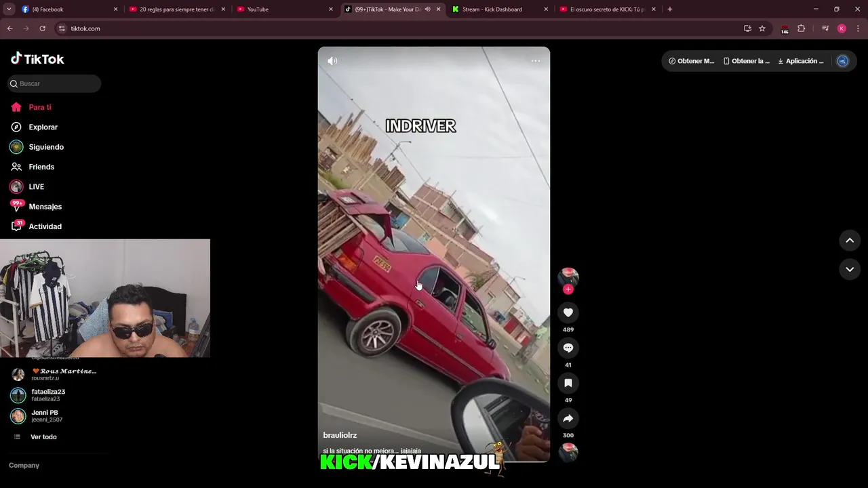Open a new browser tab
The image size is (868, 488).
point(670,9)
